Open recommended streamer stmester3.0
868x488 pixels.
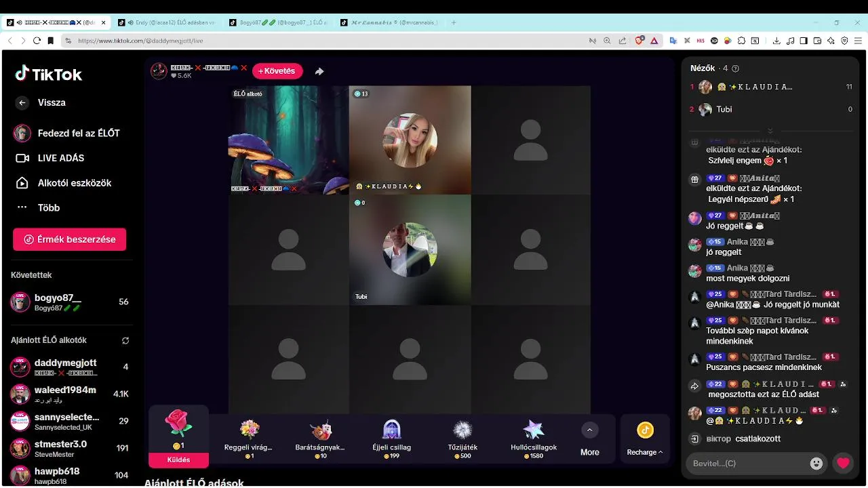pyautogui.click(x=71, y=449)
